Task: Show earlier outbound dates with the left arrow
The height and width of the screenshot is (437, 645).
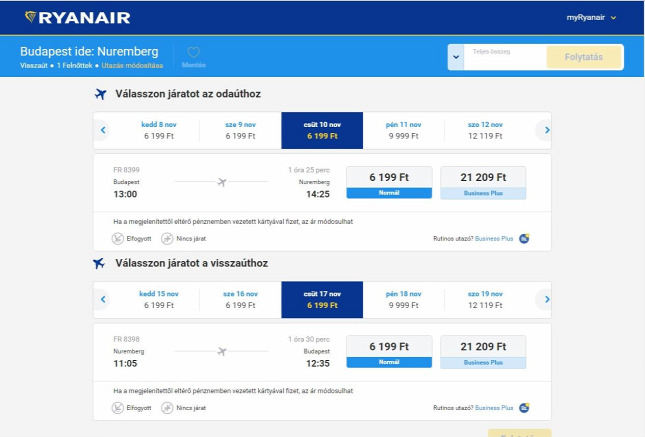Action: pos(103,130)
